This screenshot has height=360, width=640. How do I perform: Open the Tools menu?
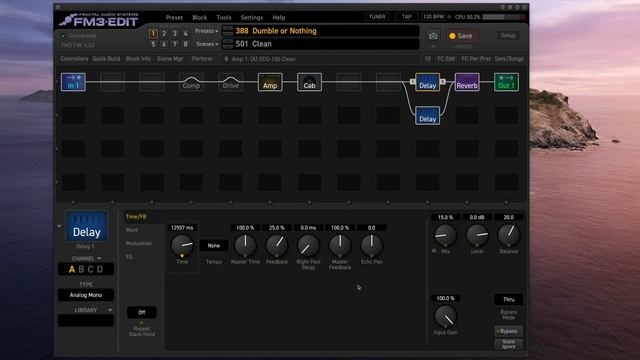coord(224,18)
